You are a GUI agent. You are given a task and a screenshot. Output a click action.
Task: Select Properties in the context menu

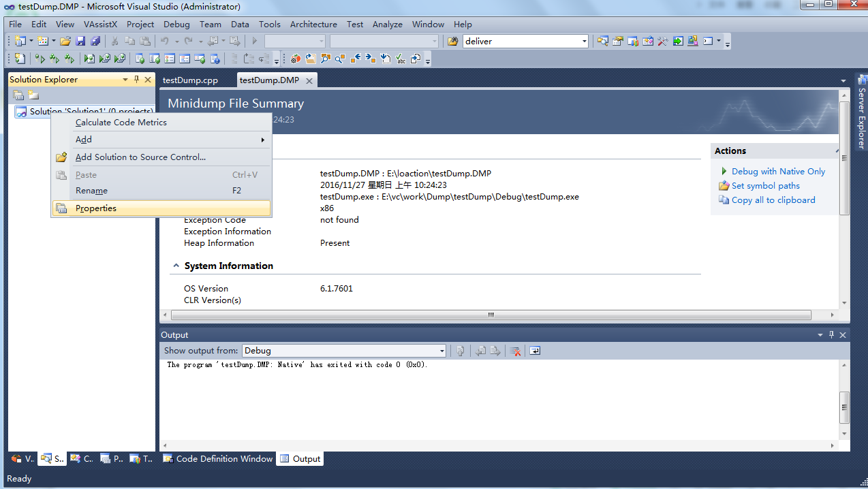tap(161, 208)
